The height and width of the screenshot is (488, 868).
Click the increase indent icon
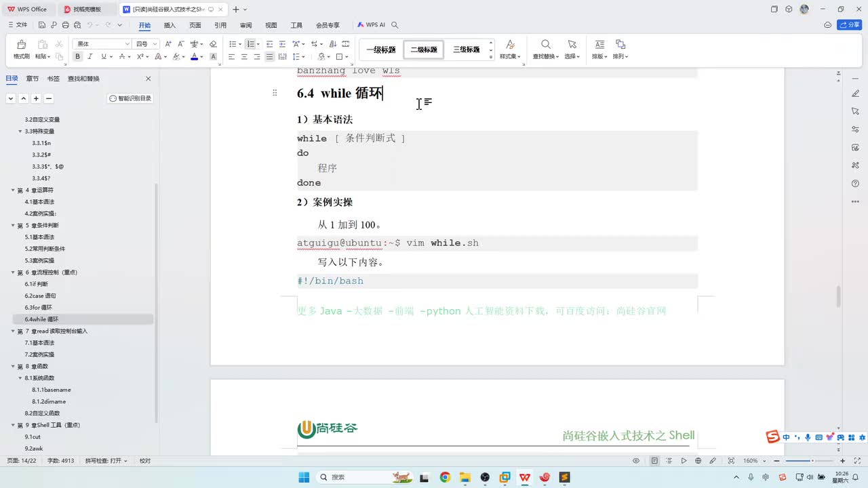pyautogui.click(x=282, y=44)
